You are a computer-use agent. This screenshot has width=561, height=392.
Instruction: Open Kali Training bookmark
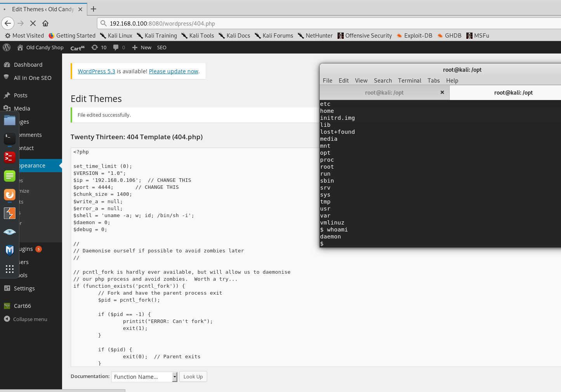point(157,36)
